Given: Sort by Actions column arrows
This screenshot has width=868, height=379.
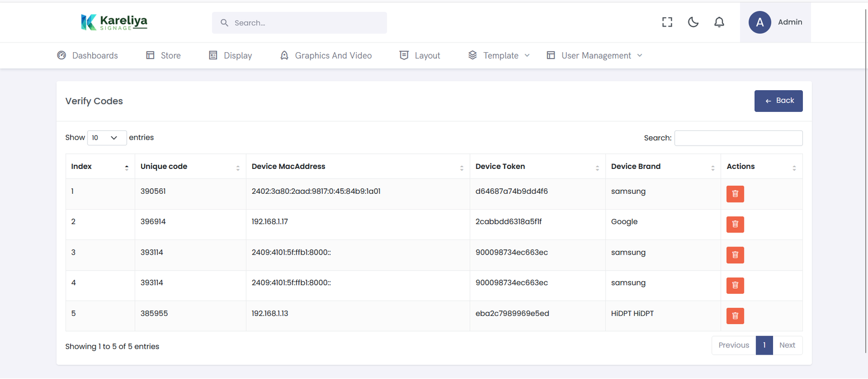Looking at the screenshot, I should [794, 168].
